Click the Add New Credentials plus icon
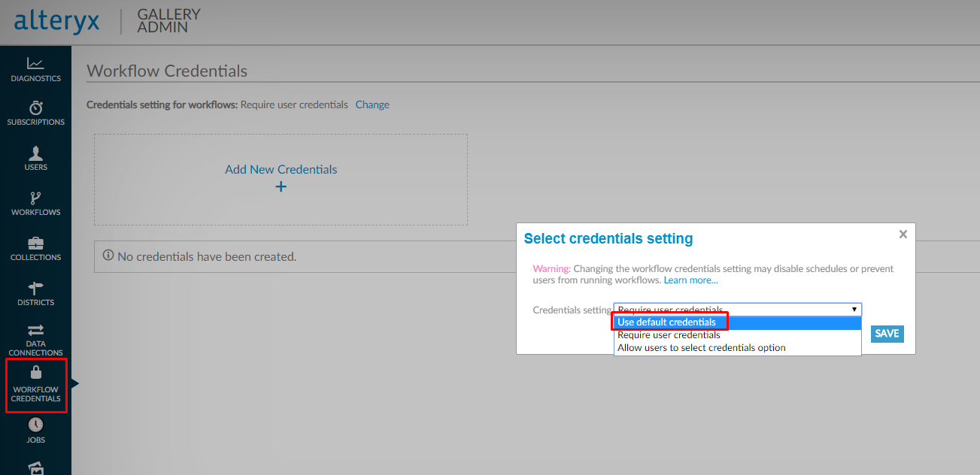The image size is (980, 475). (281, 186)
